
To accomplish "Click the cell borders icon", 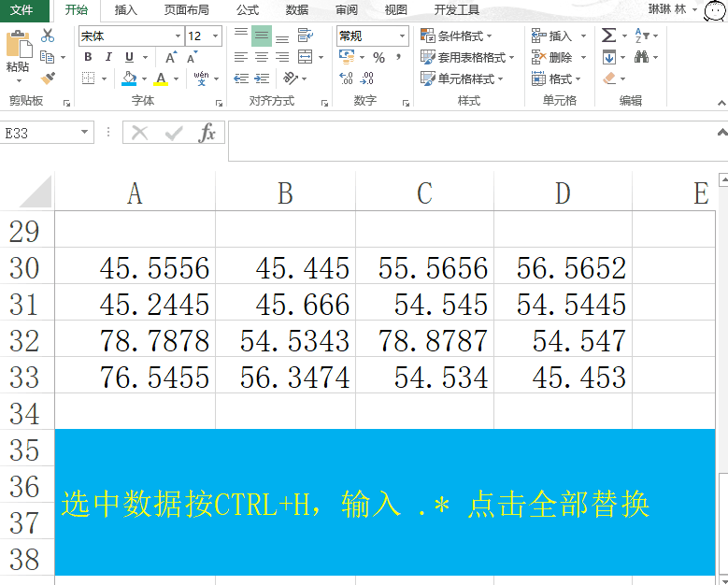I will tap(88, 78).
